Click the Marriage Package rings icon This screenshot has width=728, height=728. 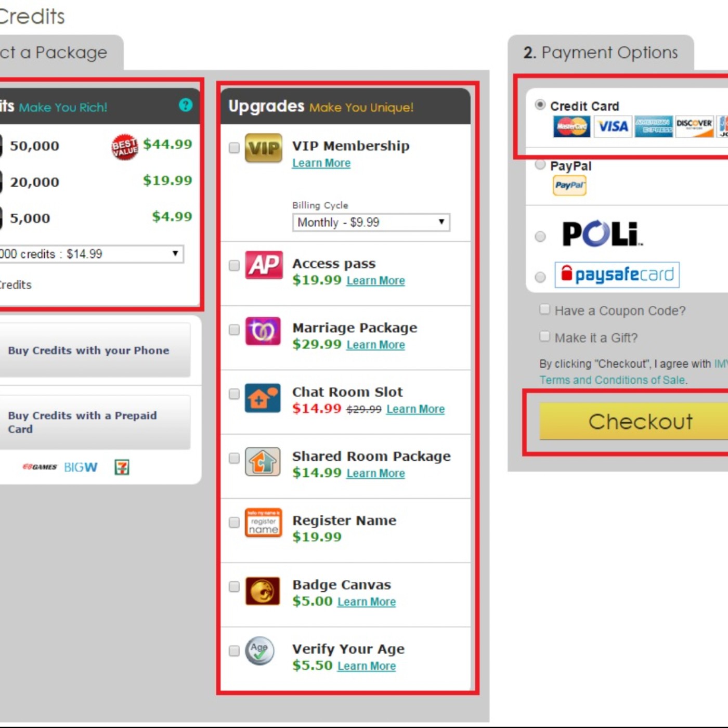[263, 331]
